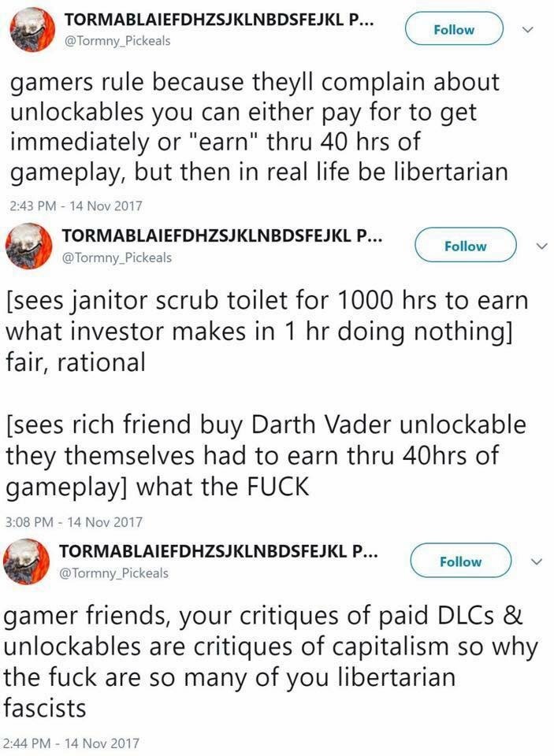The height and width of the screenshot is (756, 554).
Task: Hit Follow on the "gamer friends" tweet
Action: (460, 561)
